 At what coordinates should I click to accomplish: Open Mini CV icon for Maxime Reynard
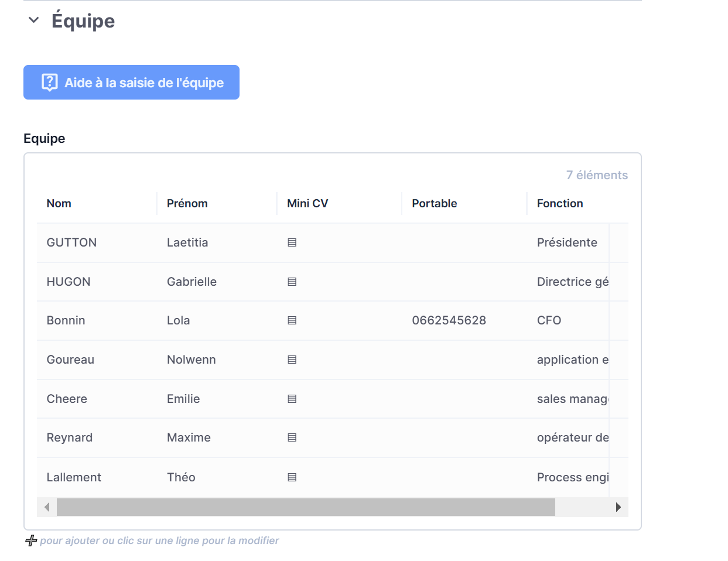292,437
